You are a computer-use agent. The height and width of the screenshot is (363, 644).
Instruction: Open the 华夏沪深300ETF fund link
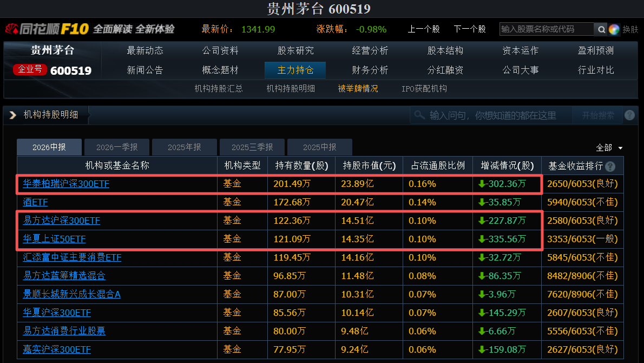(x=57, y=313)
